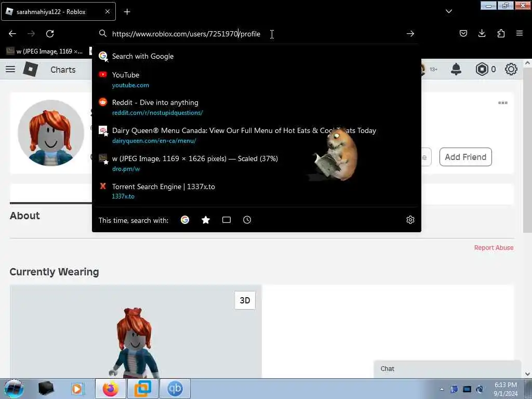532x399 pixels.
Task: Open the Downloads toolbar icon
Action: pos(482,33)
